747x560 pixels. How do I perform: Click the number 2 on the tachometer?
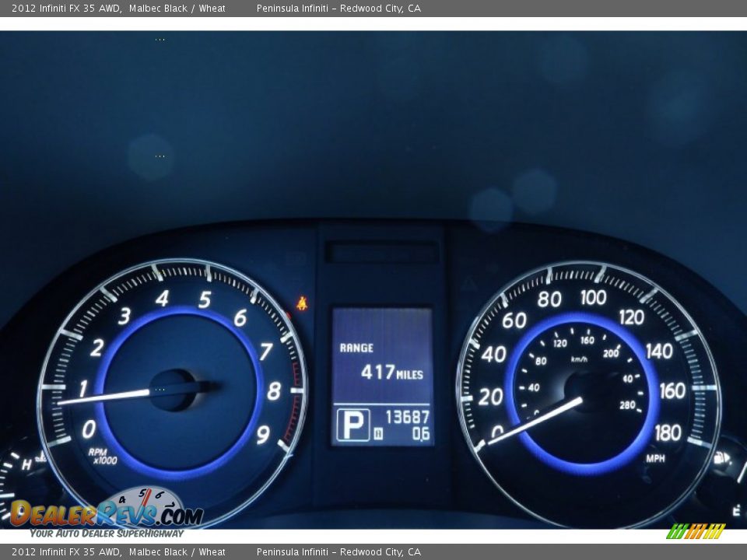click(97, 348)
